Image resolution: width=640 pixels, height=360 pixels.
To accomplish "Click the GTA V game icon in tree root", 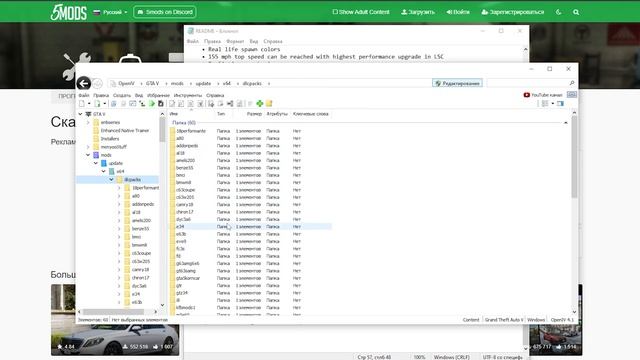I will click(88, 114).
